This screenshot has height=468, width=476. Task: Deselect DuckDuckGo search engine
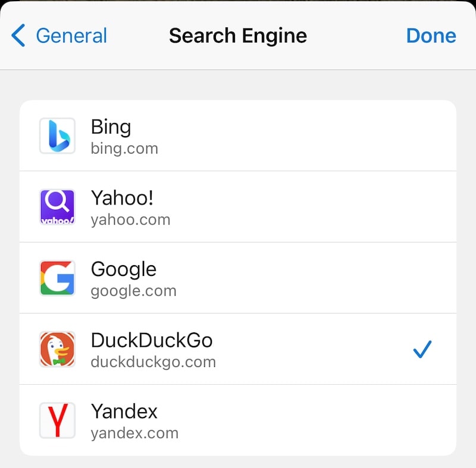coord(238,349)
